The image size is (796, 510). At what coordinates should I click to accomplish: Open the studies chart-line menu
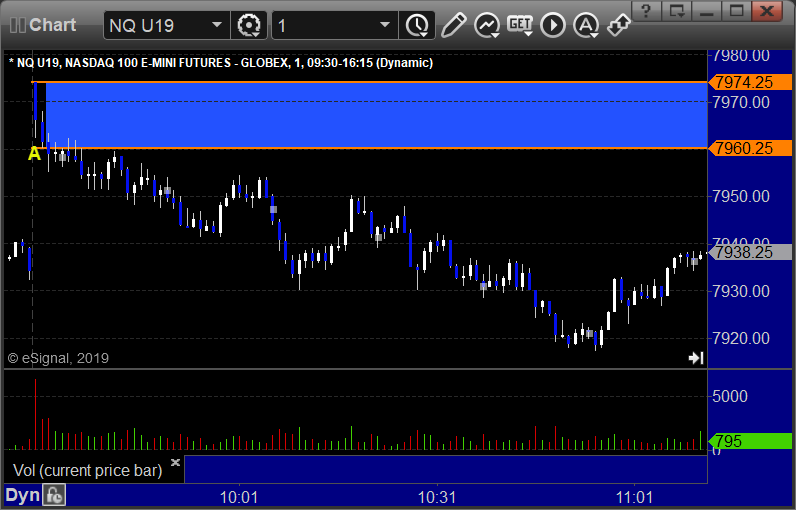pos(486,25)
